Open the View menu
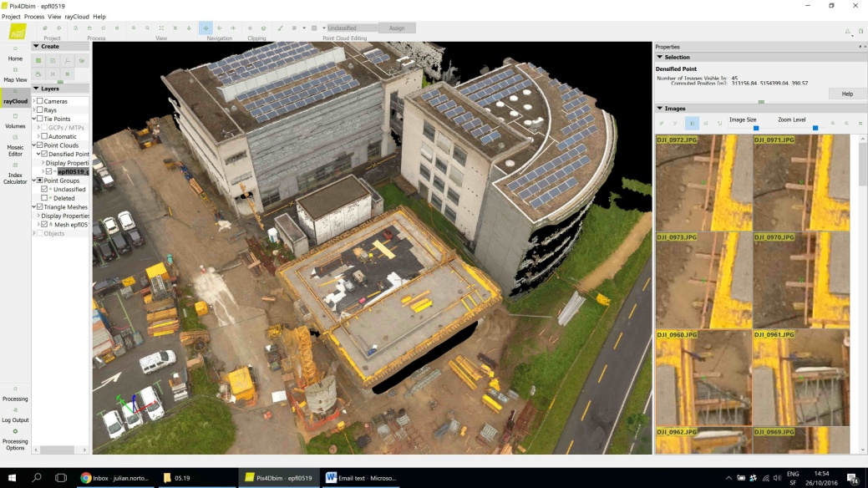The width and height of the screenshot is (868, 488). click(x=54, y=17)
